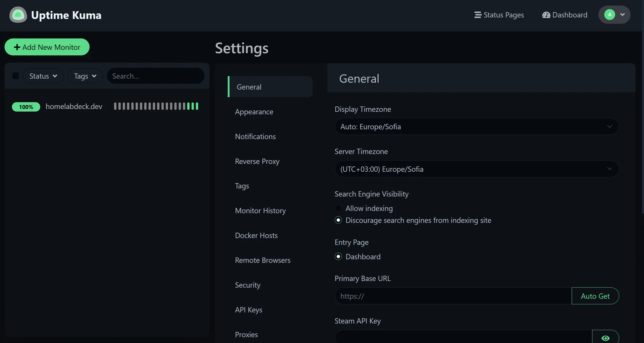Click the green profile avatar A
The image size is (644, 343).
pyautogui.click(x=609, y=14)
